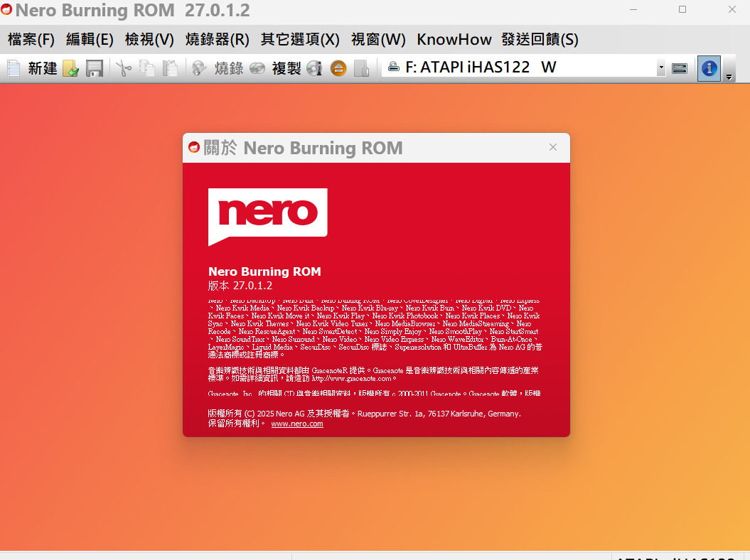Maximize the Nero Burning ROM window
Image resolution: width=750 pixels, height=560 pixels.
click(682, 9)
